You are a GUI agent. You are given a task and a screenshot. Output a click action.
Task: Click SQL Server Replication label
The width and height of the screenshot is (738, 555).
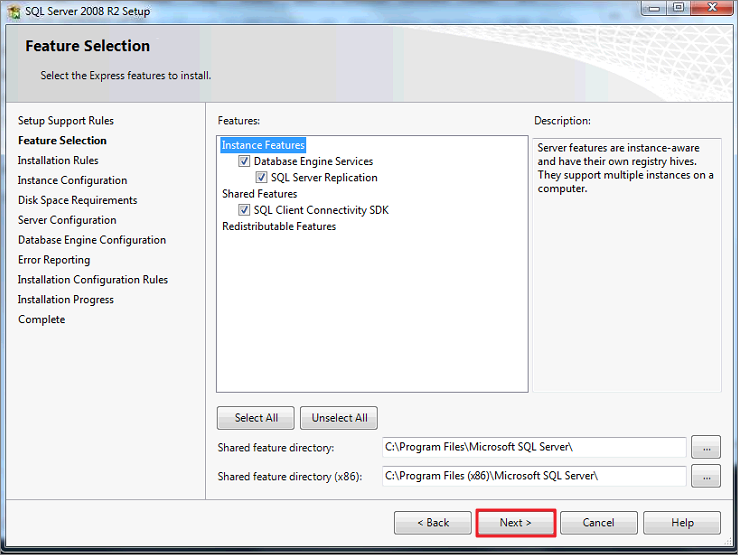click(x=324, y=177)
